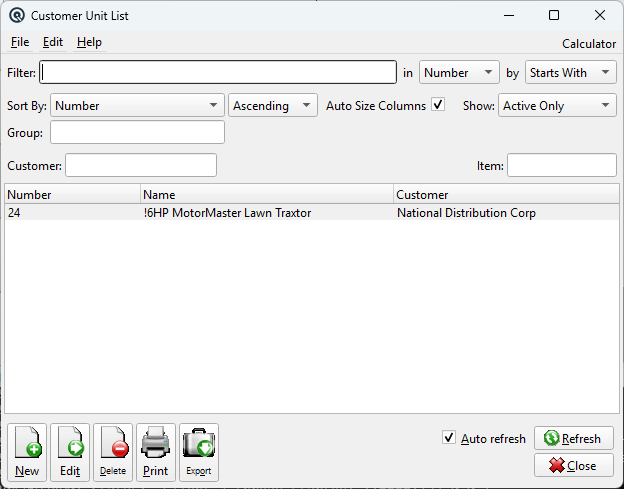Open the filter field 'Number' dropdown
The image size is (624, 489).
coord(459,72)
